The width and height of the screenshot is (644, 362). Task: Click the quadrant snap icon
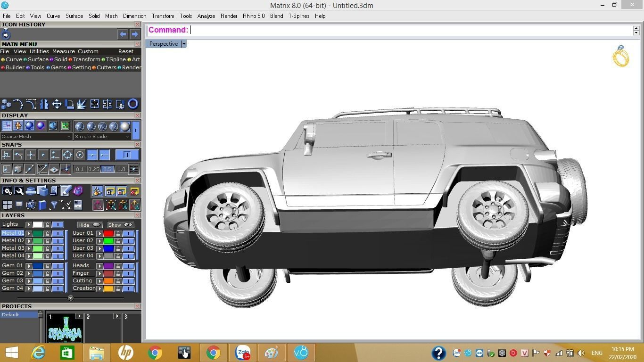[67, 155]
